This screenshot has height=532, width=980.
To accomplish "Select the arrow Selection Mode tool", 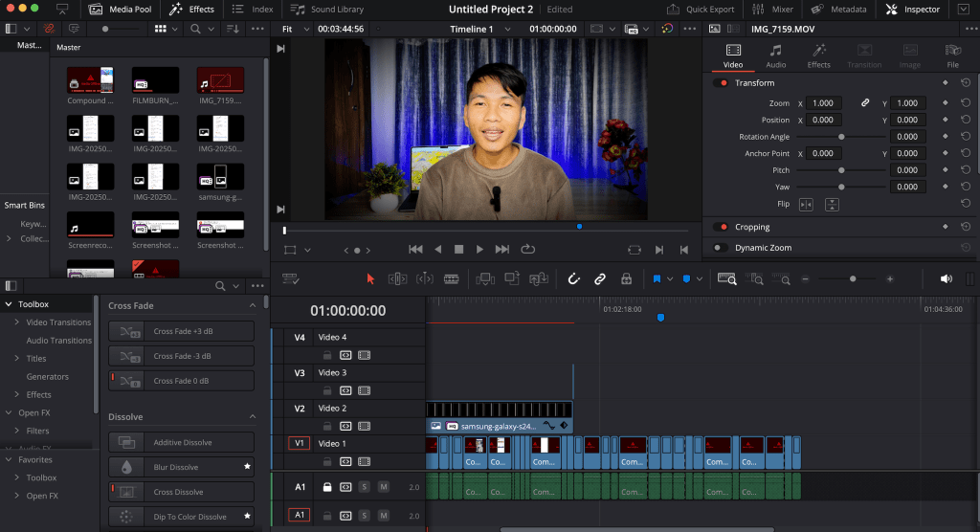I will [371, 278].
